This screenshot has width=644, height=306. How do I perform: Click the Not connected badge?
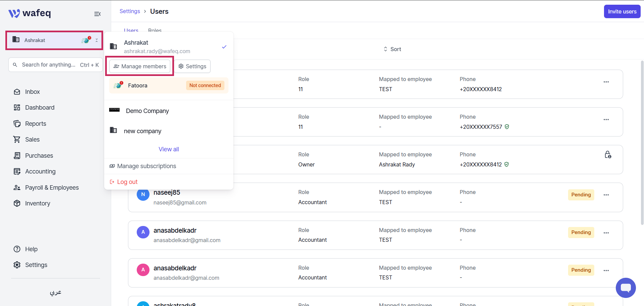(x=205, y=85)
